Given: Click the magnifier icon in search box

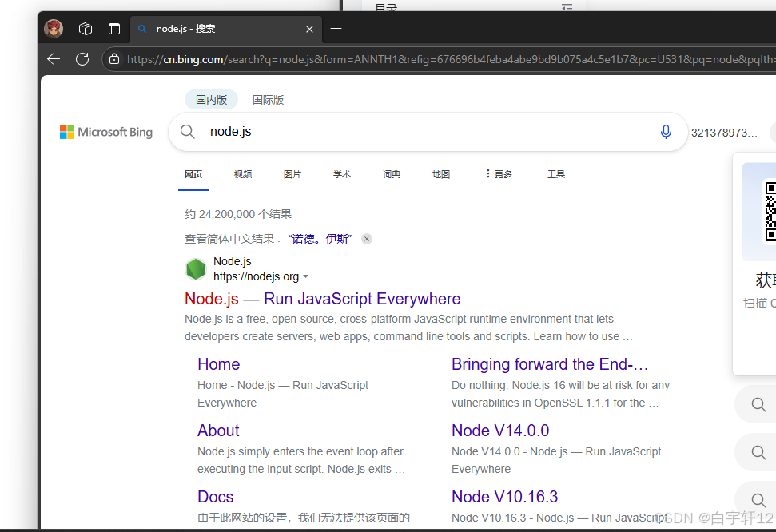Looking at the screenshot, I should click(x=188, y=132).
